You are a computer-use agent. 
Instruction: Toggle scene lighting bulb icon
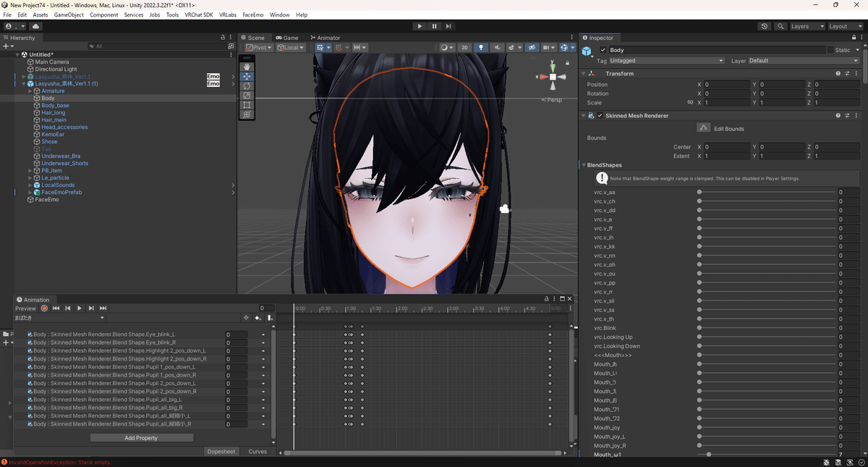480,48
